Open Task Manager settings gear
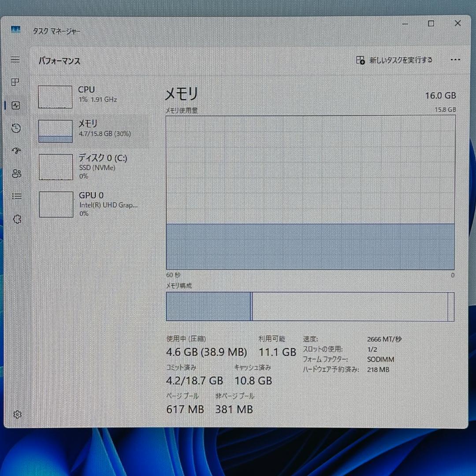Viewport: 476px width, 476px height. (18, 414)
